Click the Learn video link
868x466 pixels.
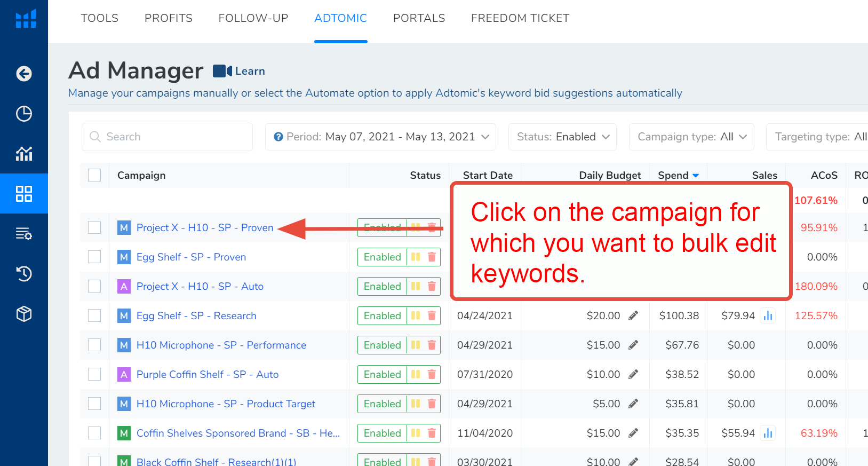point(239,71)
